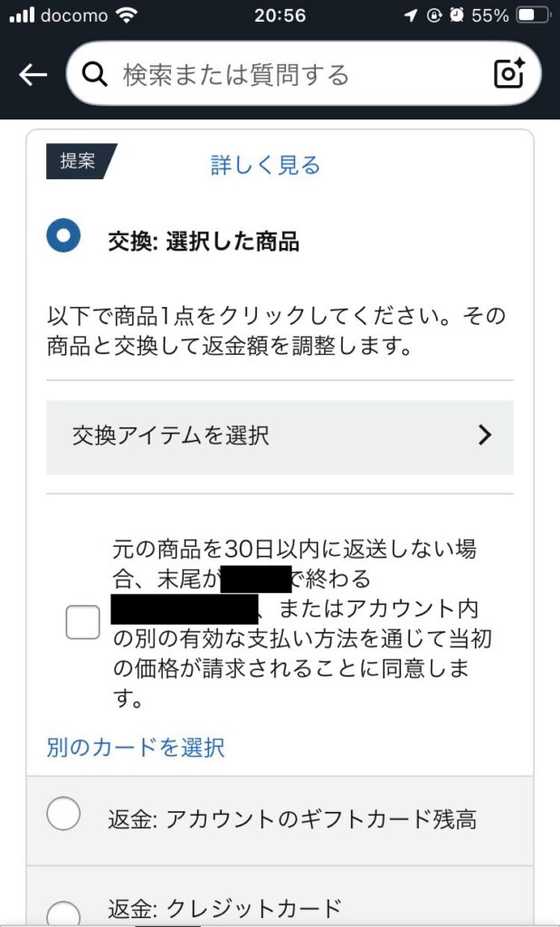Tap the location arrow status icon
This screenshot has height=927, width=560.
pyautogui.click(x=412, y=15)
